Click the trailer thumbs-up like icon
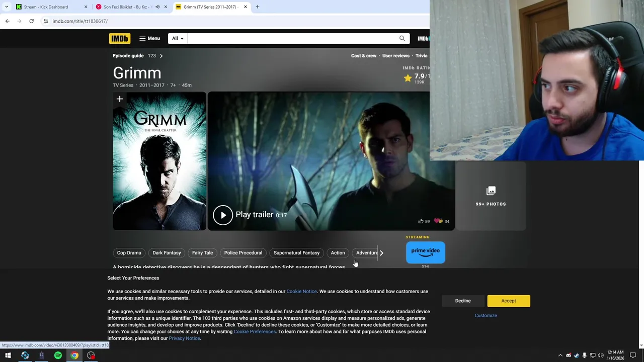644x362 pixels. pyautogui.click(x=421, y=221)
